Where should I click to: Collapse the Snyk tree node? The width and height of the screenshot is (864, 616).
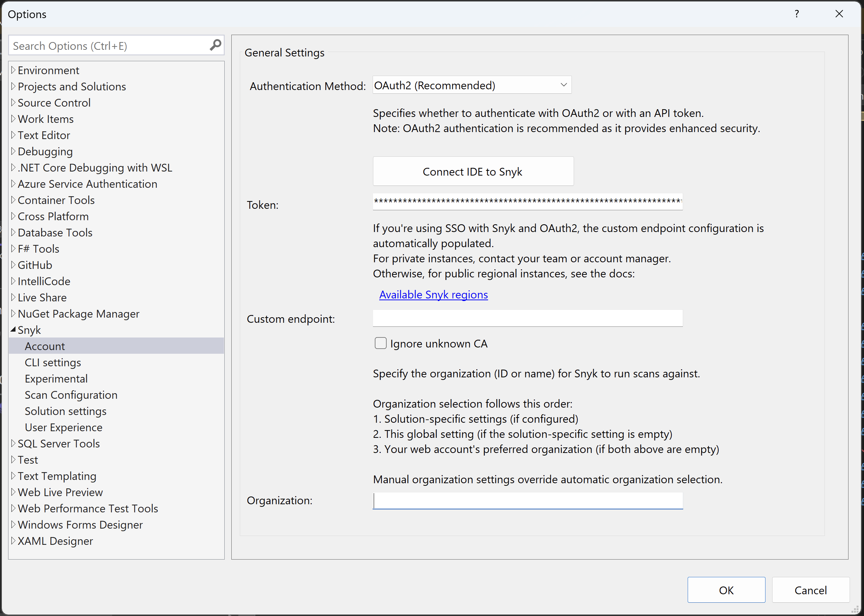tap(13, 330)
